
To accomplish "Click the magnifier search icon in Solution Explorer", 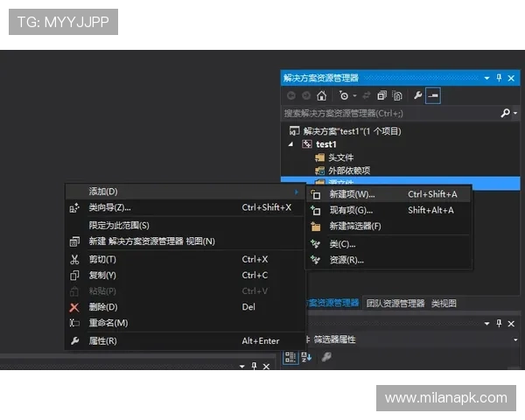I will [x=505, y=113].
